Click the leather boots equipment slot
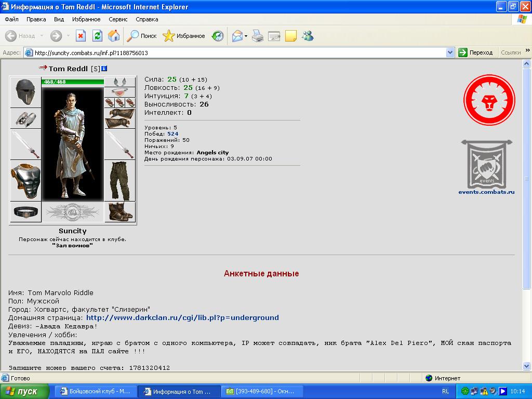The height and width of the screenshot is (399, 532). click(x=120, y=212)
